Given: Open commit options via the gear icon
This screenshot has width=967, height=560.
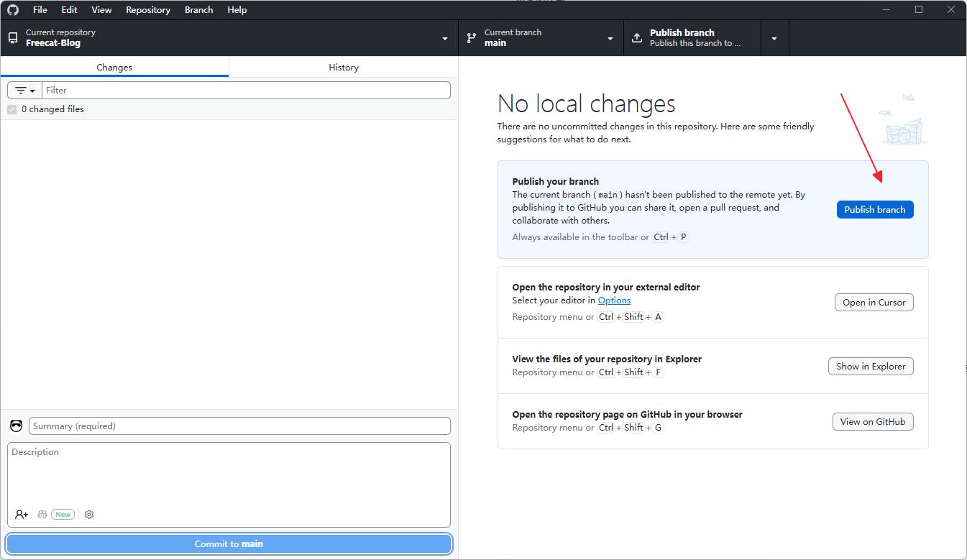Looking at the screenshot, I should tap(89, 515).
